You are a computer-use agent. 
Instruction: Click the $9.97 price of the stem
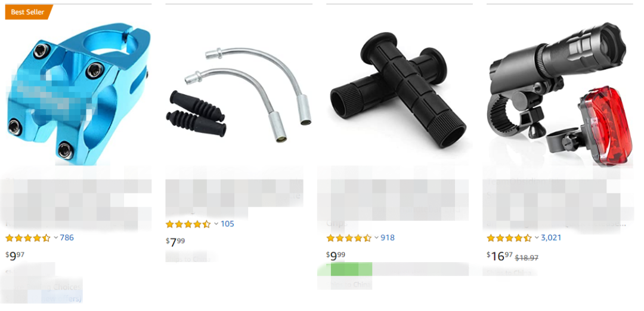[x=15, y=256]
